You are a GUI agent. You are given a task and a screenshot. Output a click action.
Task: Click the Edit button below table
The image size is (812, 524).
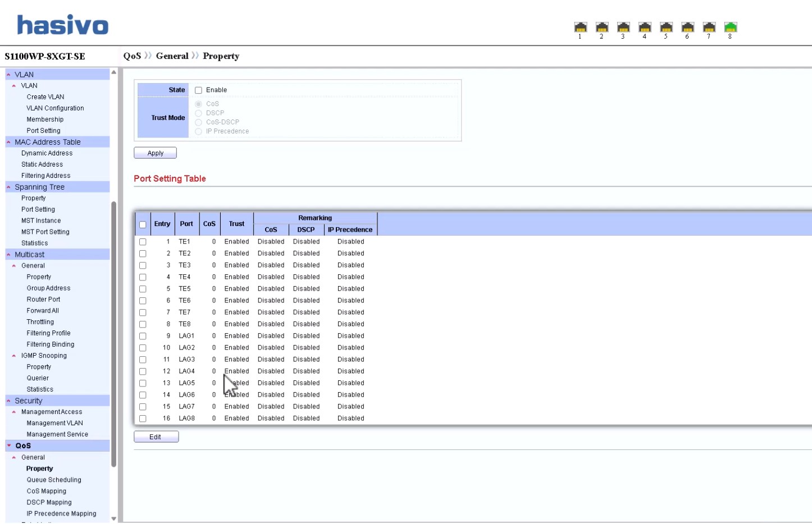(156, 437)
